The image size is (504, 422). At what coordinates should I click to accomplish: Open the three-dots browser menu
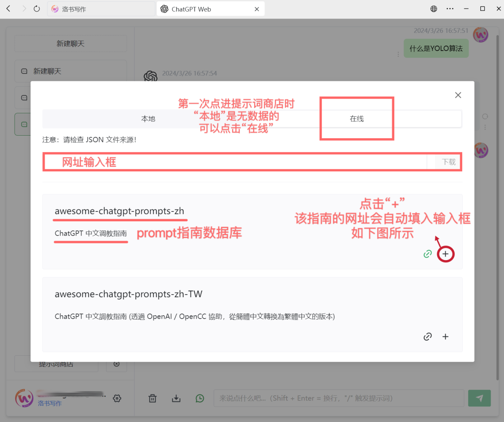(450, 9)
